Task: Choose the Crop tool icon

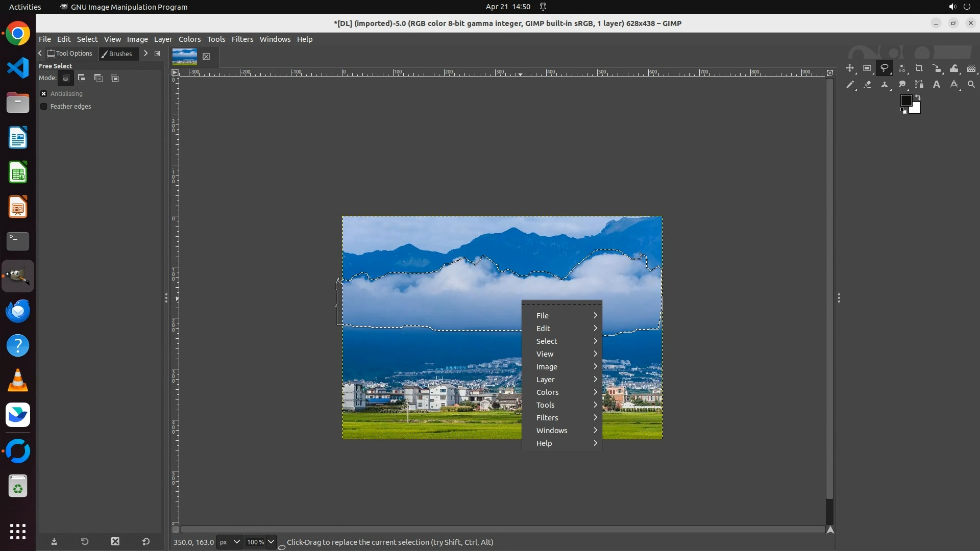Action: [919, 68]
